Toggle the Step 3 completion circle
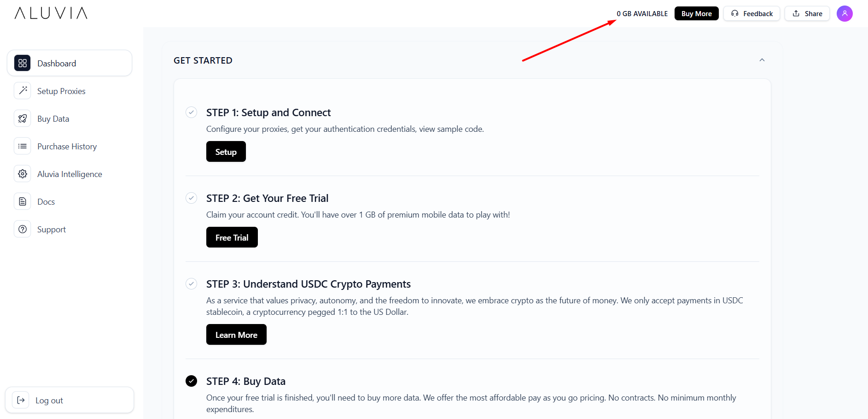 click(x=191, y=283)
